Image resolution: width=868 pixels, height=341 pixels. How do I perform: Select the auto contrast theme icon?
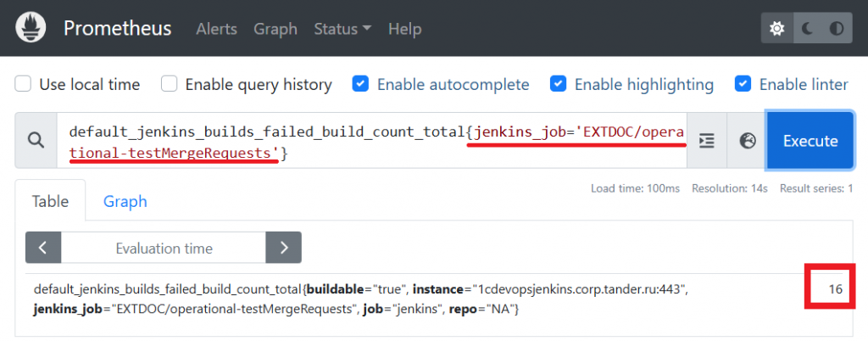(x=837, y=28)
